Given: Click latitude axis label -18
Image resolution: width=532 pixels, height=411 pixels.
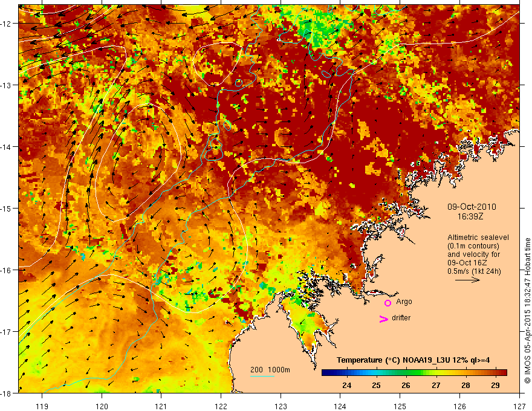Looking at the screenshot, I should tap(6, 393).
